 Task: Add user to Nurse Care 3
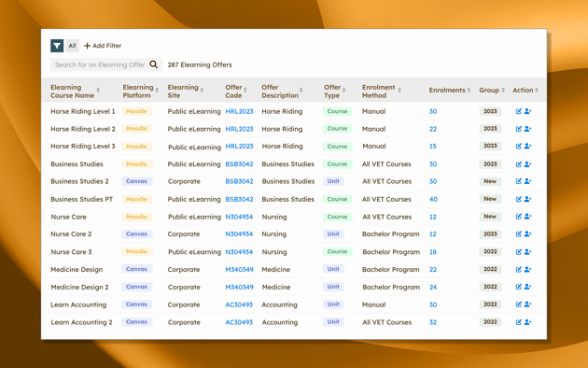coord(527,251)
